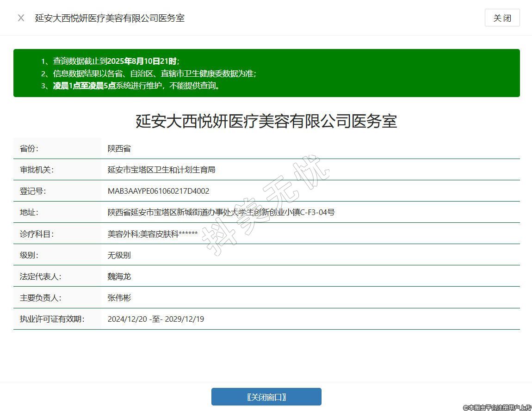Click the blue 【关闭窗口】 button
The image size is (532, 411).
coord(266,397)
